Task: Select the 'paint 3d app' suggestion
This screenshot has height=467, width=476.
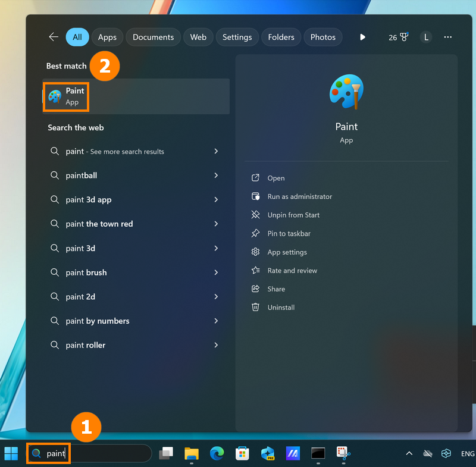Action: 136,200
